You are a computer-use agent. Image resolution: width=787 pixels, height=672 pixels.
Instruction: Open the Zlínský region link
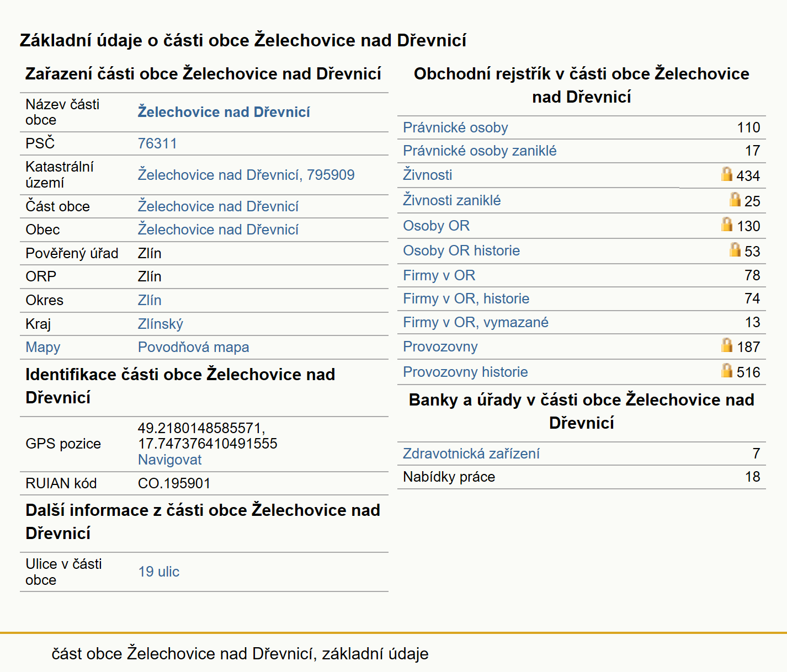[160, 324]
